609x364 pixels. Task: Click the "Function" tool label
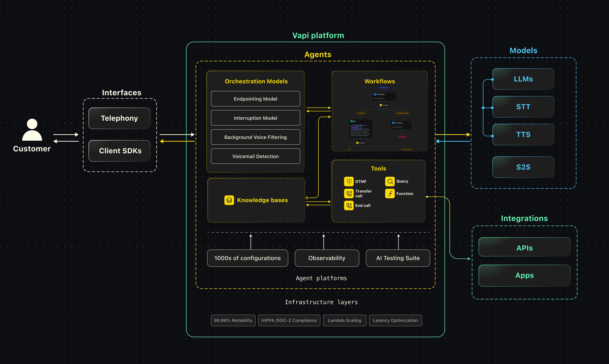(x=405, y=193)
